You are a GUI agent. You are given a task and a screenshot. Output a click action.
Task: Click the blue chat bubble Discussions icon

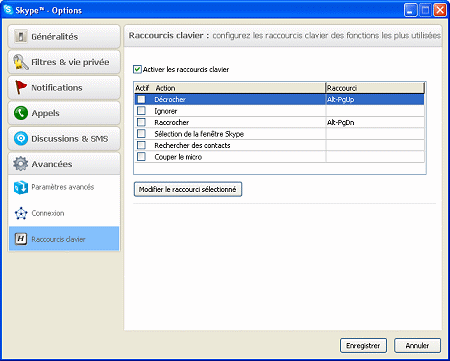click(x=21, y=138)
